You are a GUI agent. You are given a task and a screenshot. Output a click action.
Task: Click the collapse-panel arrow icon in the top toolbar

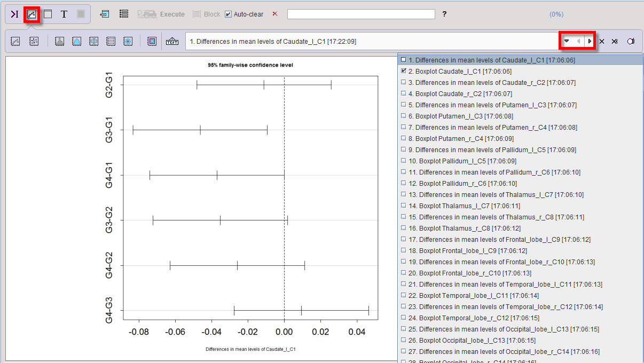[x=14, y=14]
